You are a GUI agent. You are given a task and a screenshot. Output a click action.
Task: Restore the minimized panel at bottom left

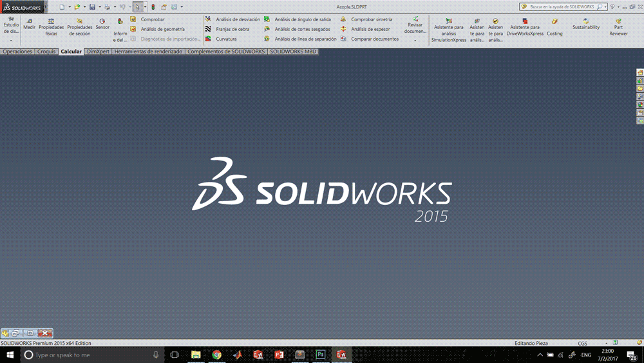coord(15,333)
